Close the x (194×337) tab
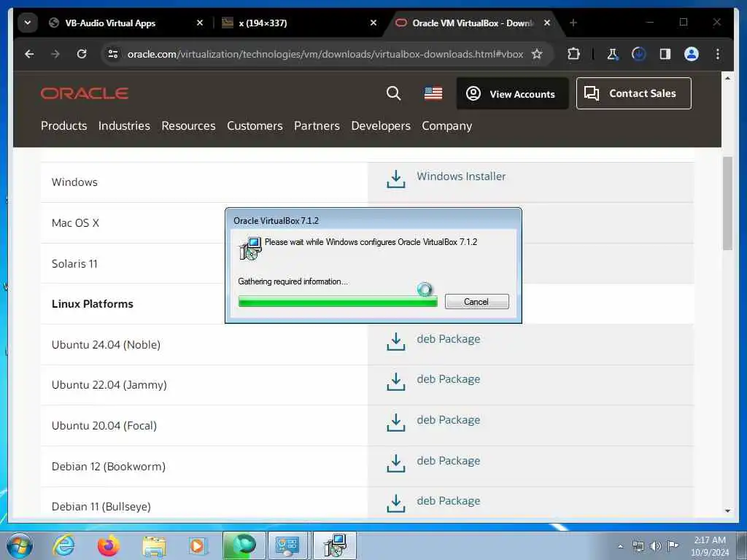 pyautogui.click(x=373, y=23)
